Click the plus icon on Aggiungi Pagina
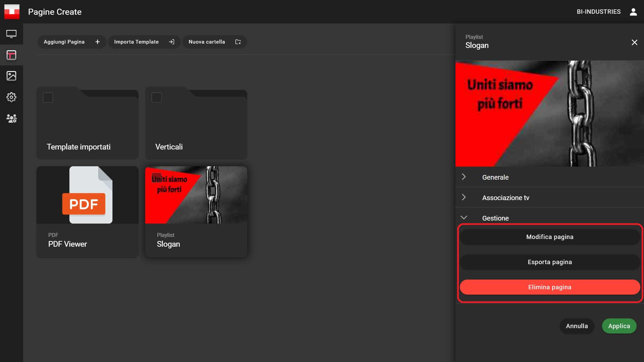The width and height of the screenshot is (644, 362). pos(98,42)
